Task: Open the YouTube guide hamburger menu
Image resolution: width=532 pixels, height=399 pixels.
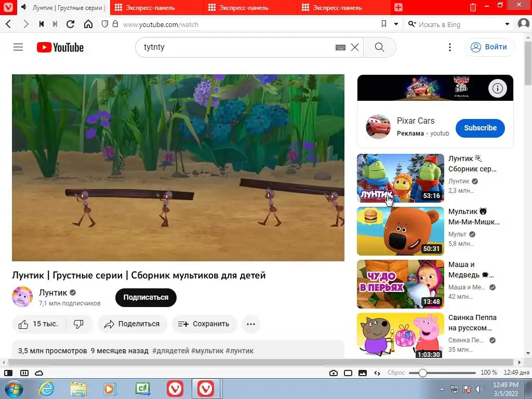Action: (x=18, y=47)
